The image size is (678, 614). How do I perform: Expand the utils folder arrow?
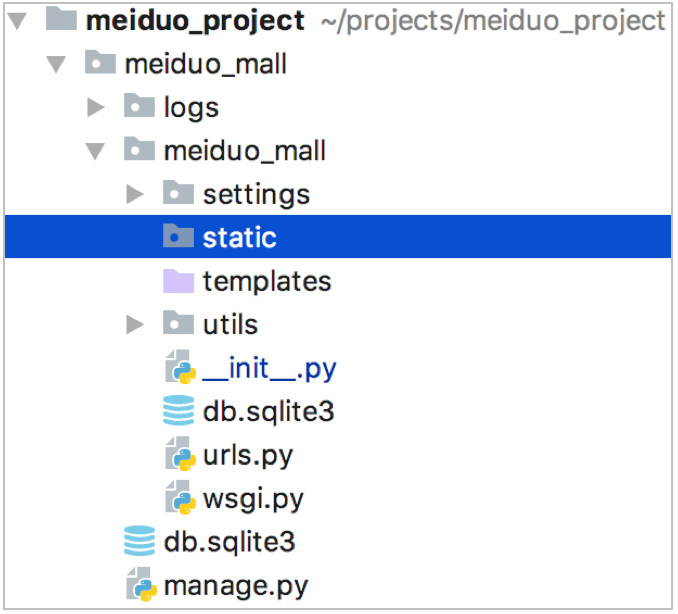pos(135,324)
